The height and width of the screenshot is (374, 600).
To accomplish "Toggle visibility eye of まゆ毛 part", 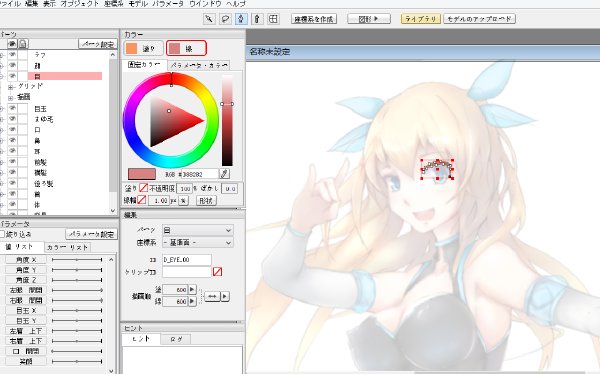I will coord(12,119).
